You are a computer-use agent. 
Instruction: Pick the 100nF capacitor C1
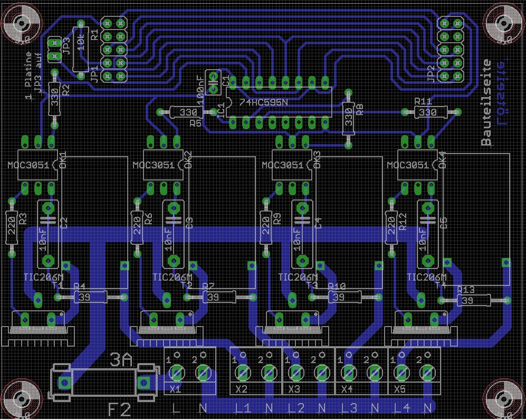213,82
